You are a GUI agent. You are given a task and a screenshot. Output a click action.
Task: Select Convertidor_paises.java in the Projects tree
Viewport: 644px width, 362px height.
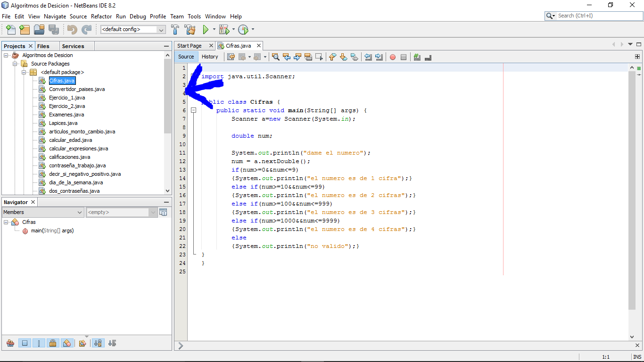pyautogui.click(x=77, y=89)
